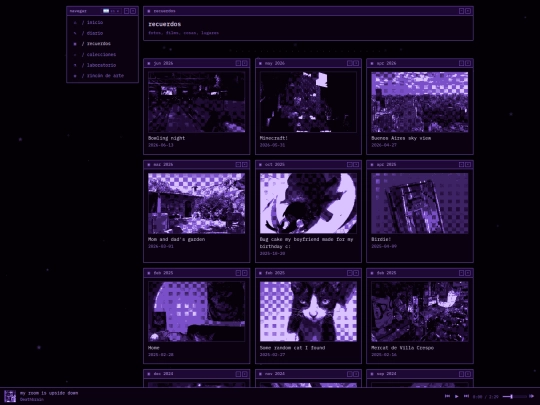The height and width of the screenshot is (405, 540).
Task: Click the 'Bowling night' caption
Action: point(167,138)
